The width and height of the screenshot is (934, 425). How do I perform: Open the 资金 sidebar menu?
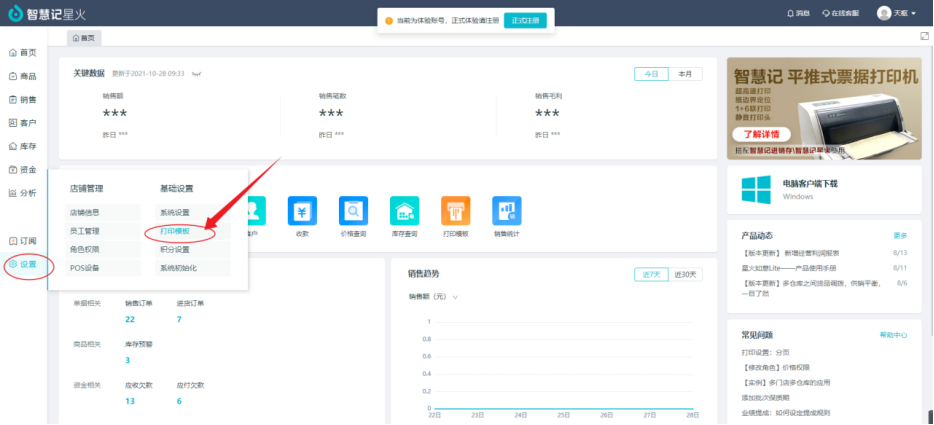click(x=23, y=169)
